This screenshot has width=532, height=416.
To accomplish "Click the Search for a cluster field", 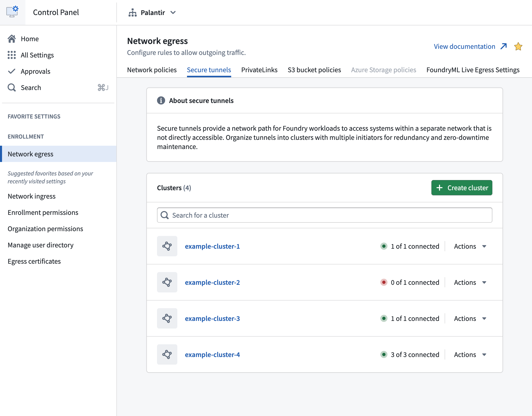I will [x=325, y=215].
